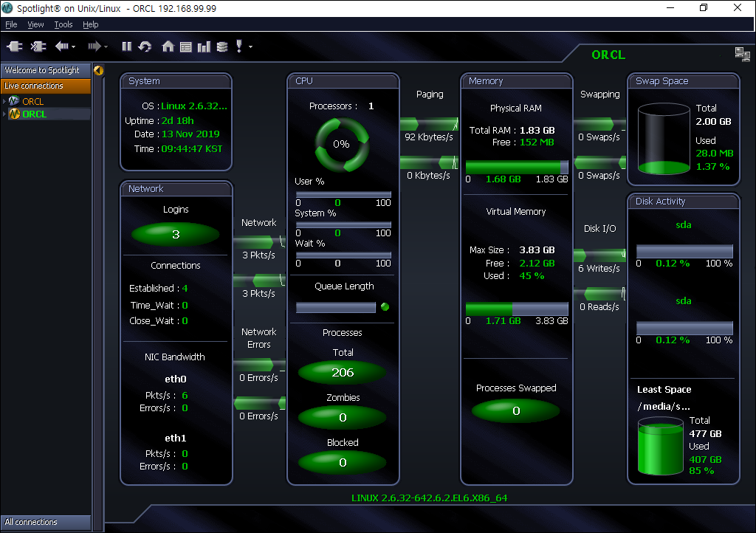The width and height of the screenshot is (756, 533).
Task: Click the green Queue Length indicator dot
Action: [385, 306]
